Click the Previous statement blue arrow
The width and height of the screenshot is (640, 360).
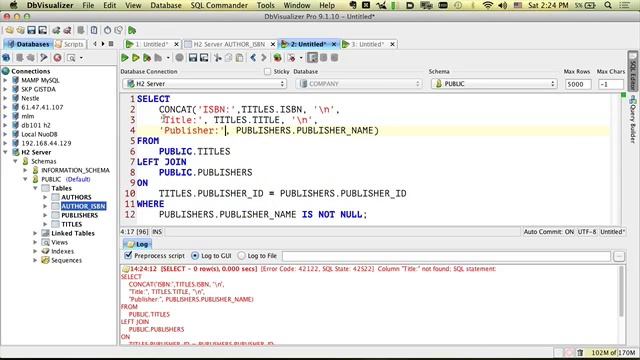[x=253, y=58]
